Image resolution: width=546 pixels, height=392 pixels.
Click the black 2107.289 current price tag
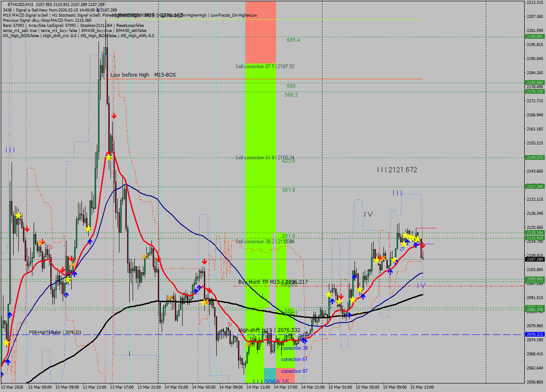pyautogui.click(x=534, y=259)
